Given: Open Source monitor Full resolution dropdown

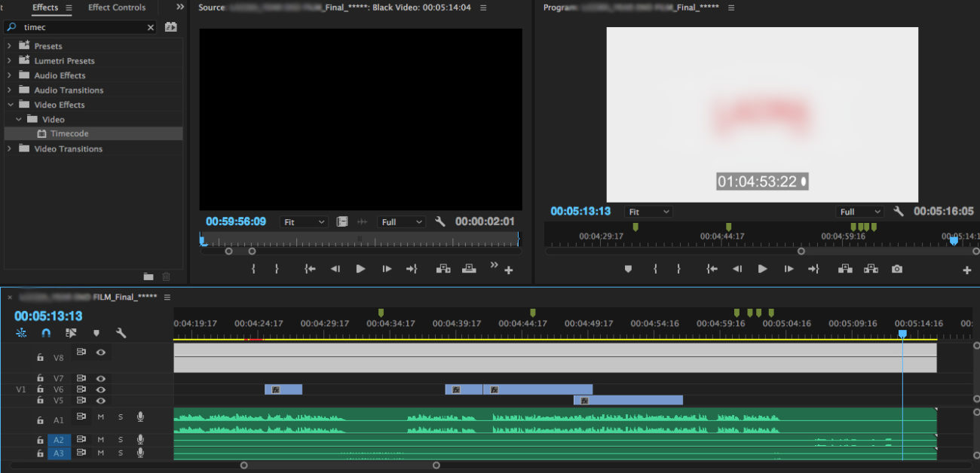Looking at the screenshot, I should [402, 222].
